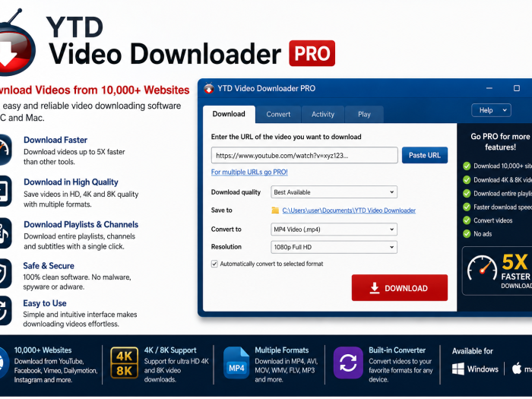
Task: Click the speed gauge icon in 5X Faster box
Action: pyautogui.click(x=482, y=268)
